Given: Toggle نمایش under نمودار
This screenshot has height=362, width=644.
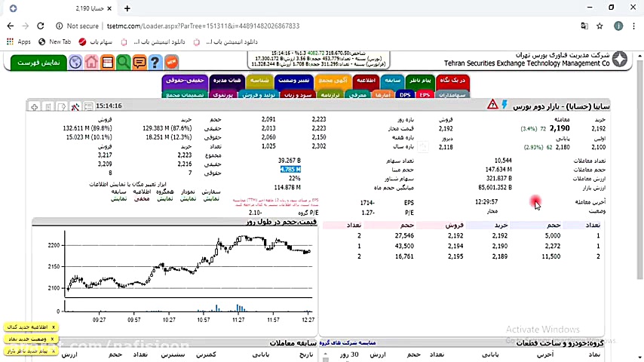Looking at the screenshot, I should 188,199.
